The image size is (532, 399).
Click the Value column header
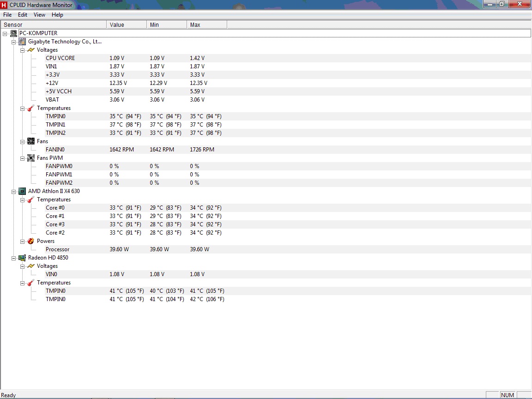(126, 24)
